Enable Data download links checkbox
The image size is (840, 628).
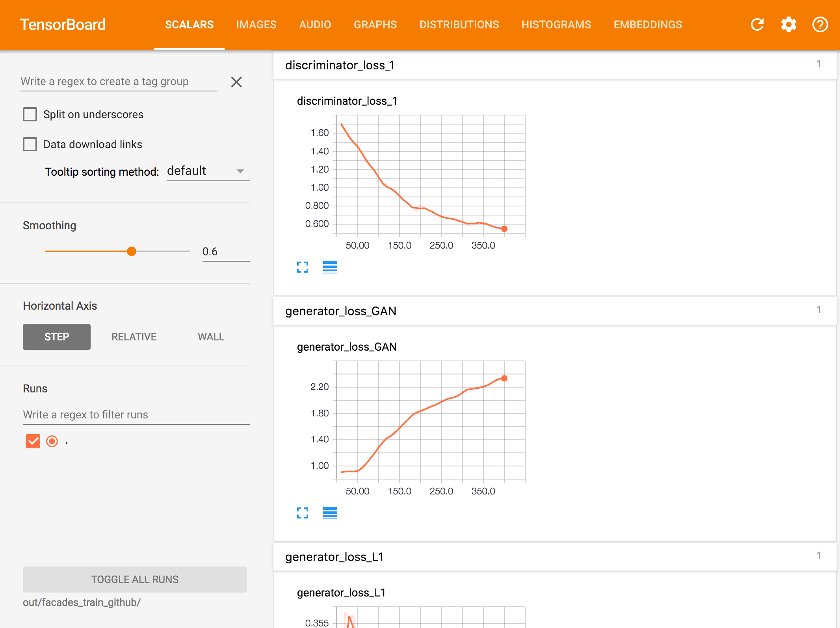coord(30,144)
